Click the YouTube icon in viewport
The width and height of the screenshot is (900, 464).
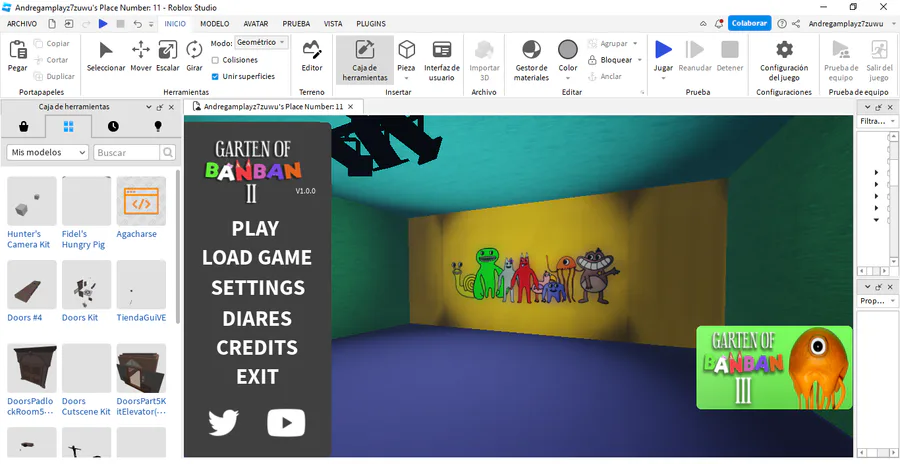[x=286, y=423]
